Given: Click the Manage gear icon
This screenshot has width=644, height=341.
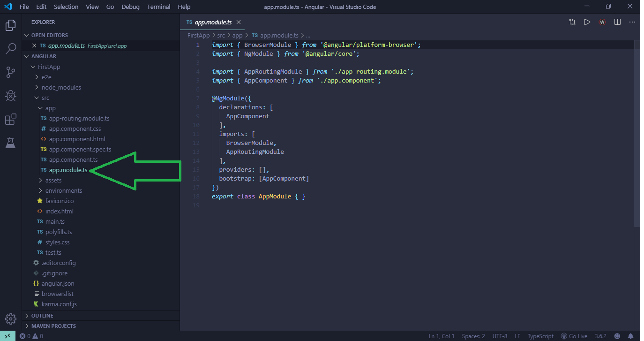Looking at the screenshot, I should click(x=10, y=319).
